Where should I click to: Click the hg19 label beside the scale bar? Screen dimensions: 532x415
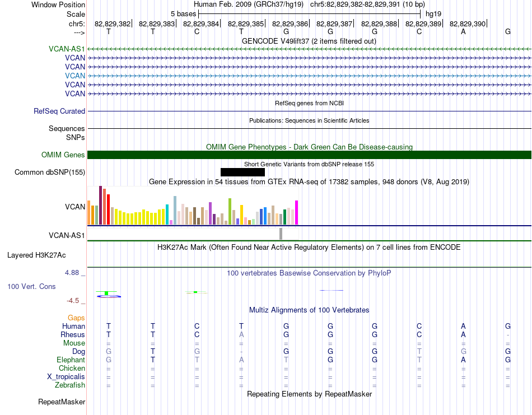[433, 14]
